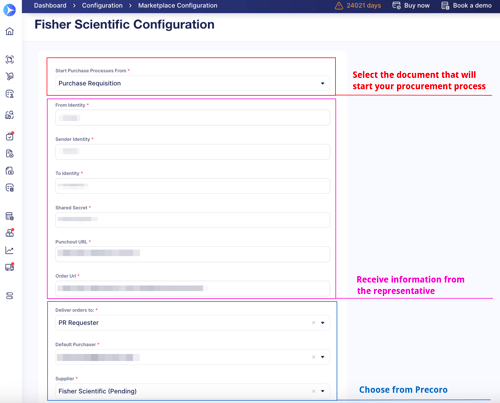500x403 pixels.
Task: Click the Shared Secret input field
Action: [x=193, y=220]
